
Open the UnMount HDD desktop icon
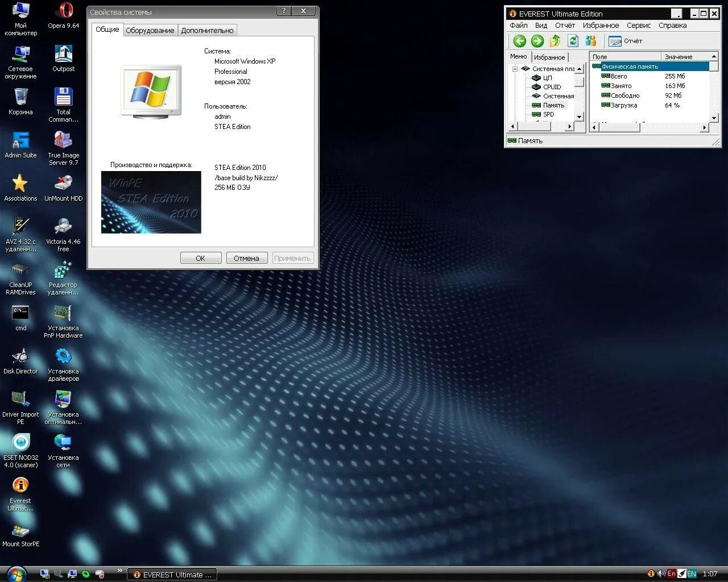[x=64, y=189]
